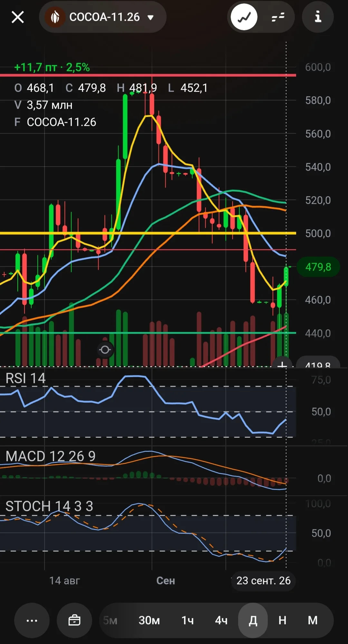The height and width of the screenshot is (644, 348).
Task: Tap the H 481,9 high value
Action: tap(137, 88)
